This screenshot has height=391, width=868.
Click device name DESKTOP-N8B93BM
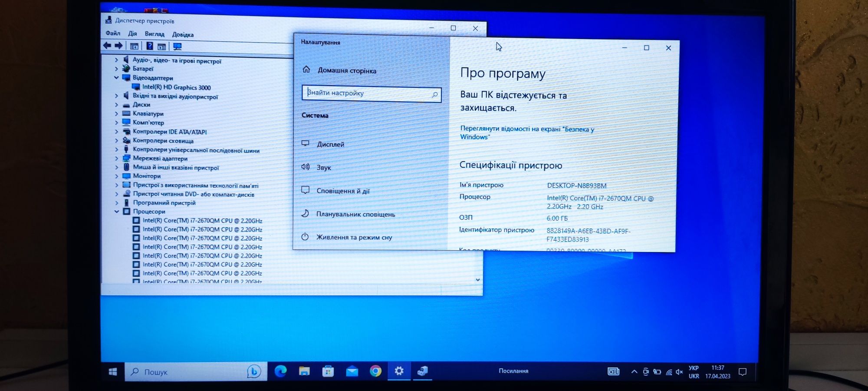pyautogui.click(x=576, y=186)
